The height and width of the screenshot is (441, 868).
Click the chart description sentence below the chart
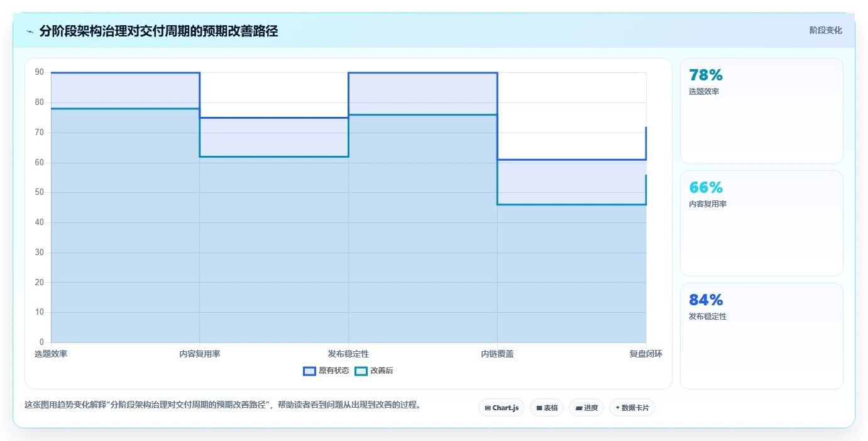pos(222,405)
